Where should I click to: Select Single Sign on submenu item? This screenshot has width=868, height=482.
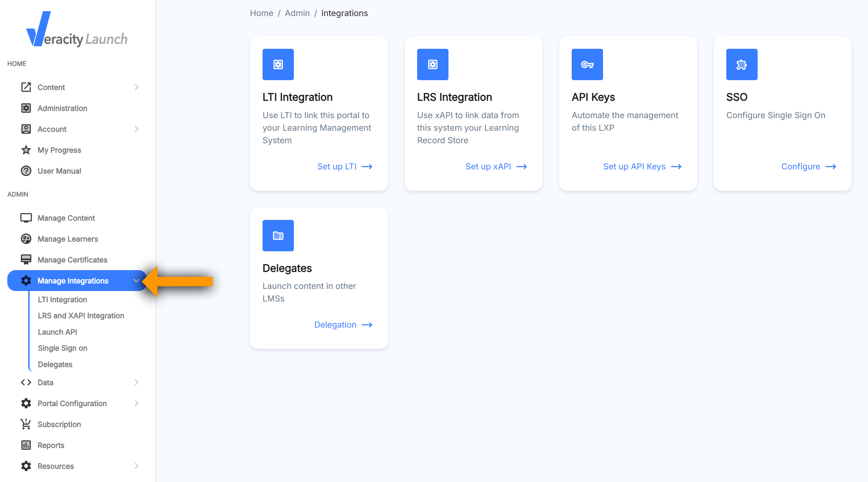coord(62,348)
